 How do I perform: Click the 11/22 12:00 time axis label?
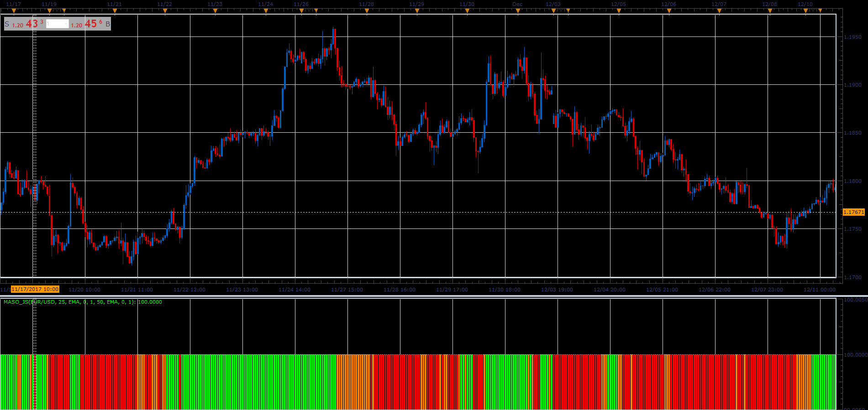point(189,290)
